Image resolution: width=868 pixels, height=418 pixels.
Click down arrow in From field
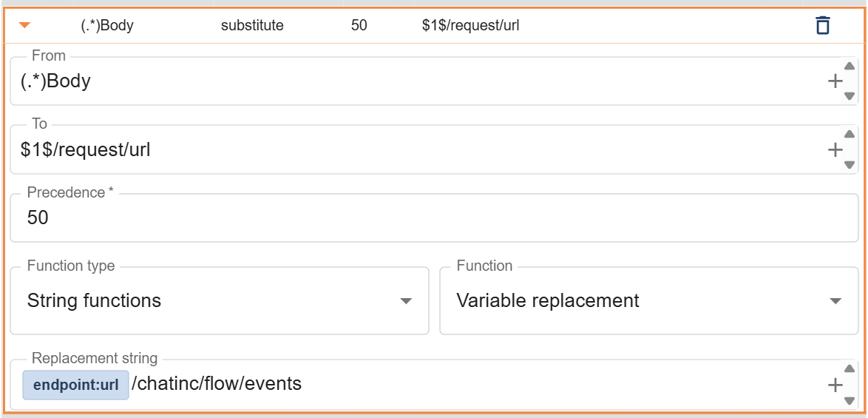(x=850, y=96)
